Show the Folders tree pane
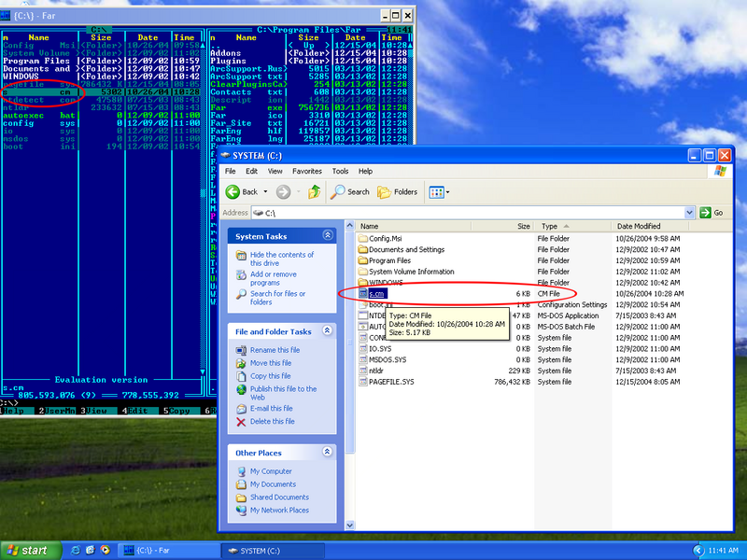The height and width of the screenshot is (560, 747). pyautogui.click(x=398, y=191)
